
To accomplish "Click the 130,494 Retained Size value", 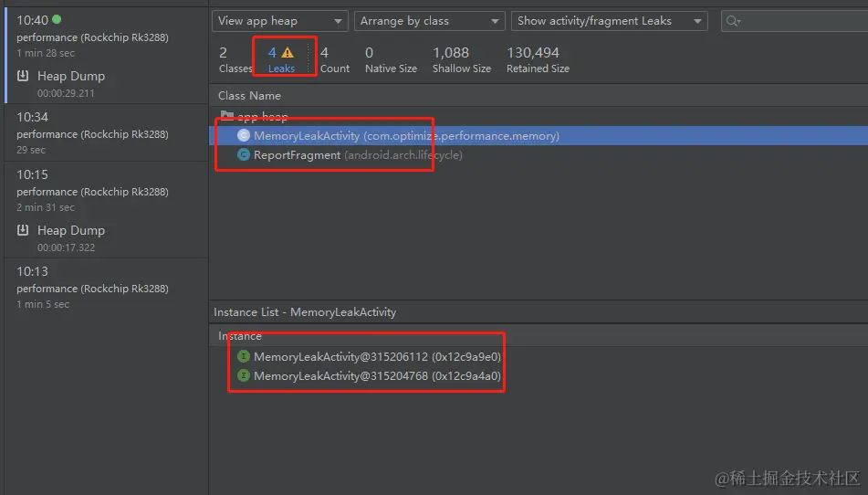I will pos(538,59).
